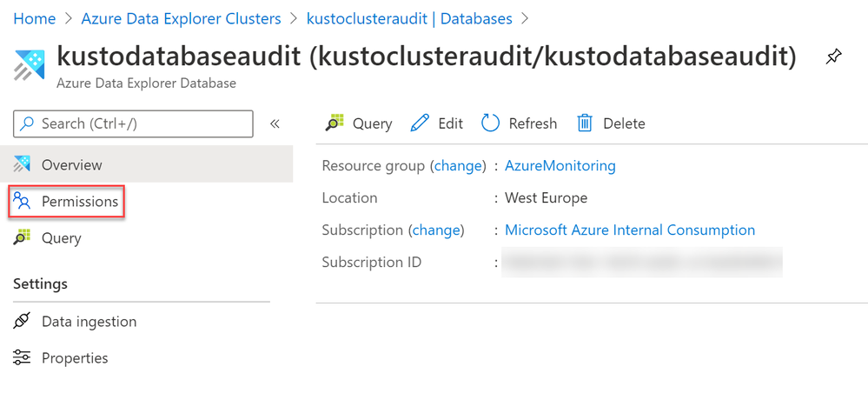Change the resource group link
This screenshot has width=868, height=400.
pos(457,165)
